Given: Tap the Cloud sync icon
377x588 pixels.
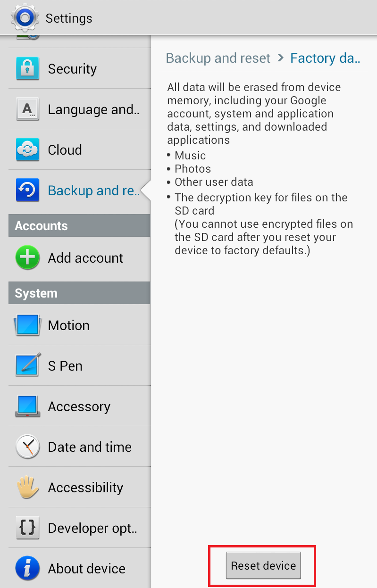Looking at the screenshot, I should 28,149.
